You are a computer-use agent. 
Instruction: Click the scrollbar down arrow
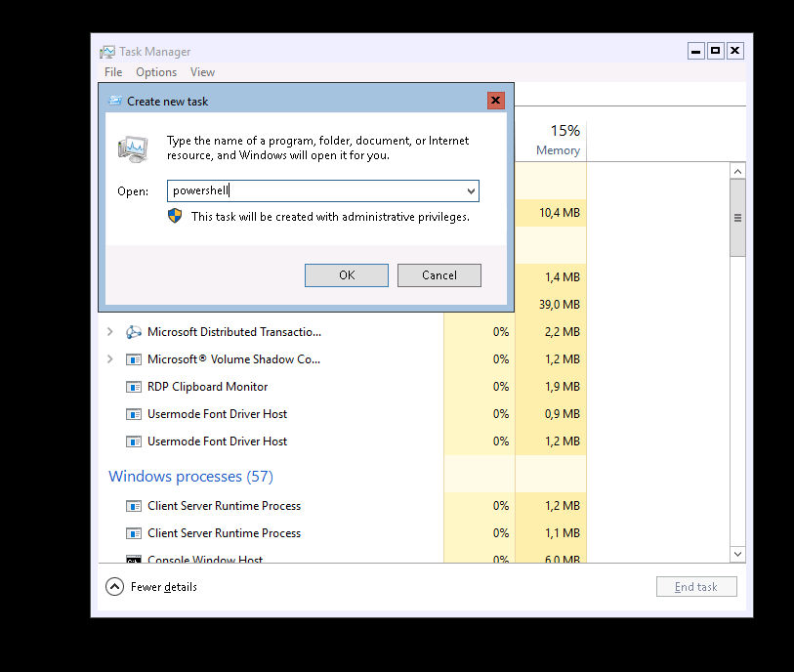pos(737,554)
